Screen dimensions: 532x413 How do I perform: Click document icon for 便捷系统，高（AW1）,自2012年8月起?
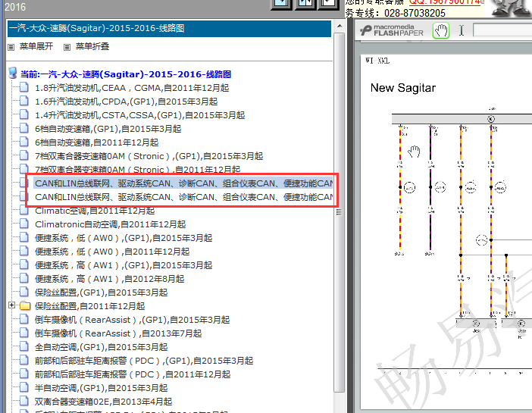pos(23,278)
